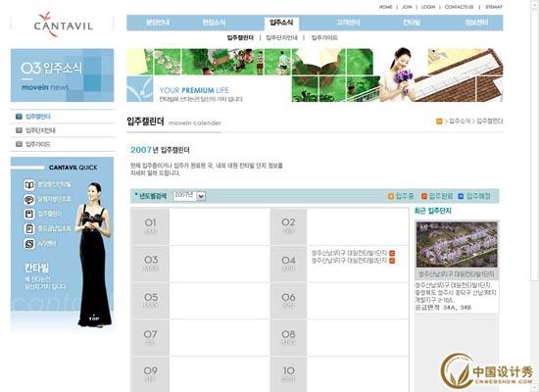Click the SITEMAP link at top
This screenshot has height=392, width=539.
[x=494, y=7]
